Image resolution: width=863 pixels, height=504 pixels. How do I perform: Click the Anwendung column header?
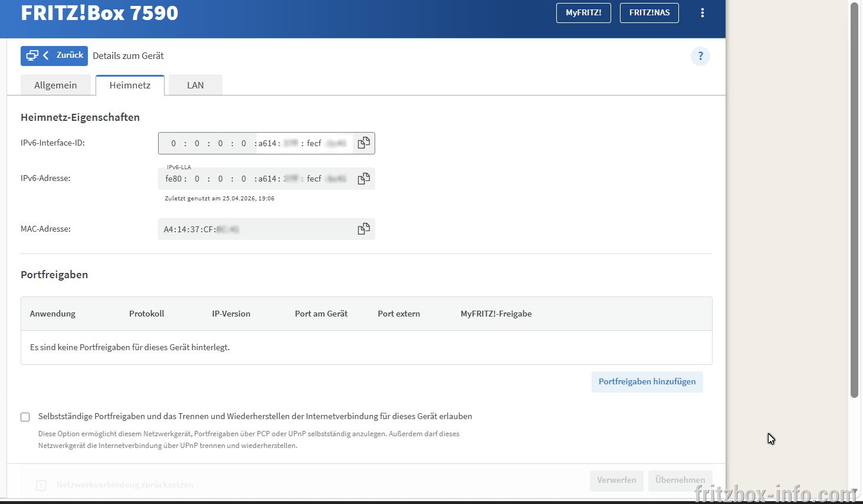[52, 314]
